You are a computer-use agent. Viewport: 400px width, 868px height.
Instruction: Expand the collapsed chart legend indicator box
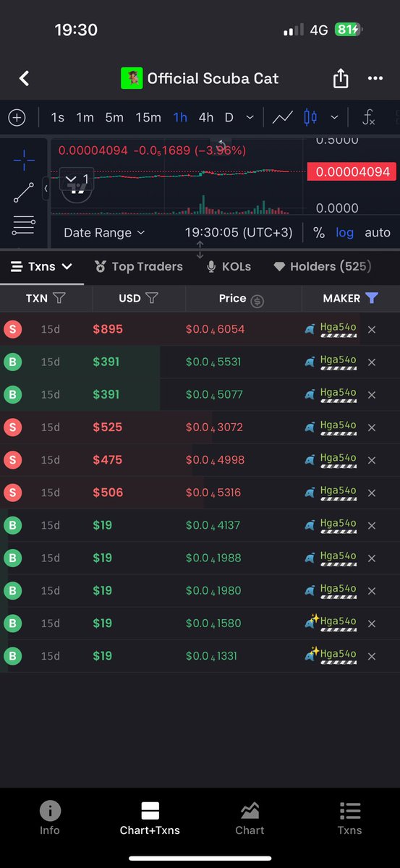[x=75, y=179]
